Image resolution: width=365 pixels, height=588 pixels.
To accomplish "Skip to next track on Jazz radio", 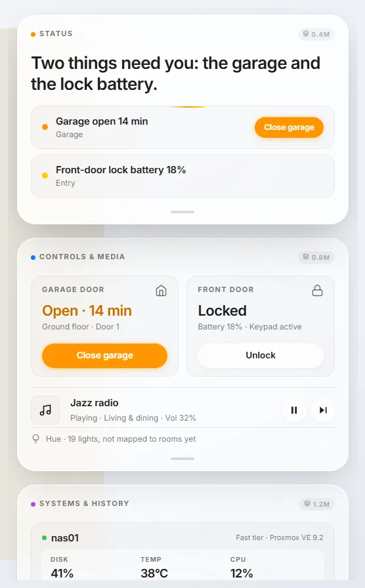I will click(x=323, y=410).
